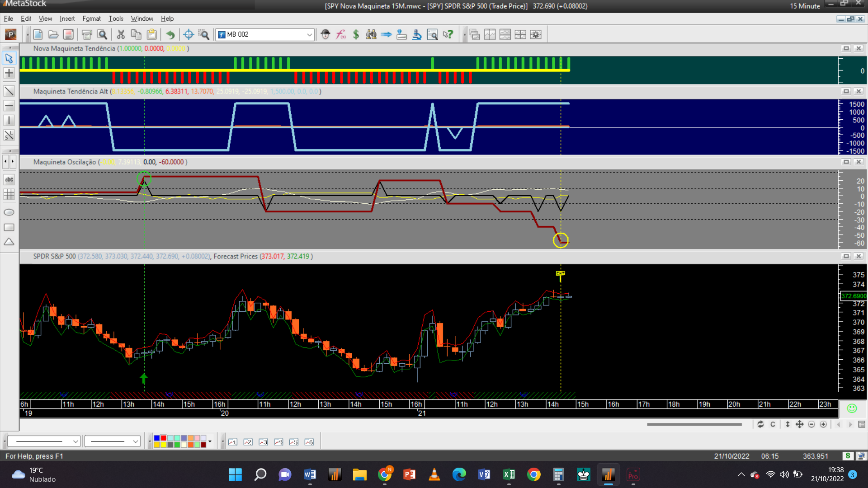Open Excel from the Windows taskbar
The image size is (868, 488).
509,474
